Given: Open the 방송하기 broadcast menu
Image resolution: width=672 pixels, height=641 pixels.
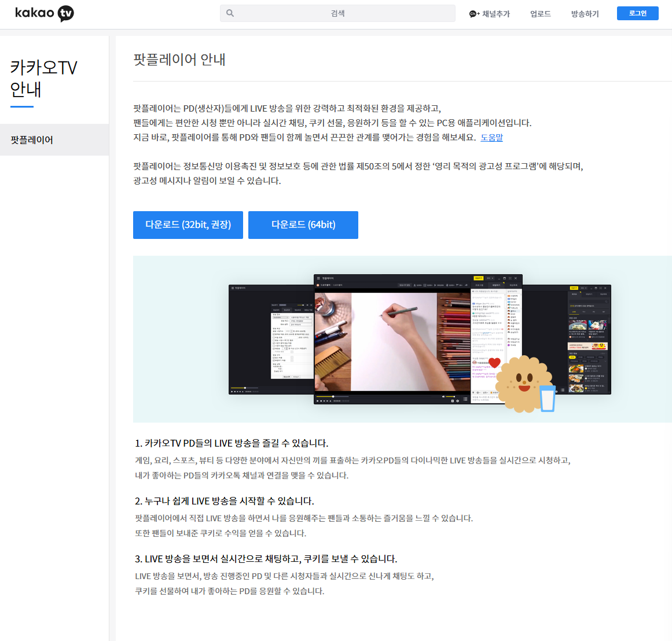Looking at the screenshot, I should (585, 14).
